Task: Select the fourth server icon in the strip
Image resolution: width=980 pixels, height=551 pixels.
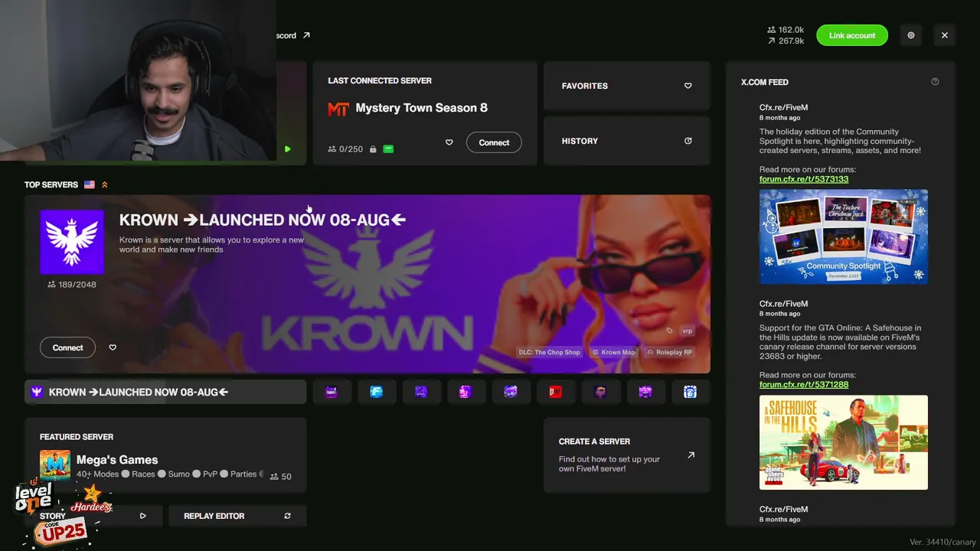Action: pos(465,392)
